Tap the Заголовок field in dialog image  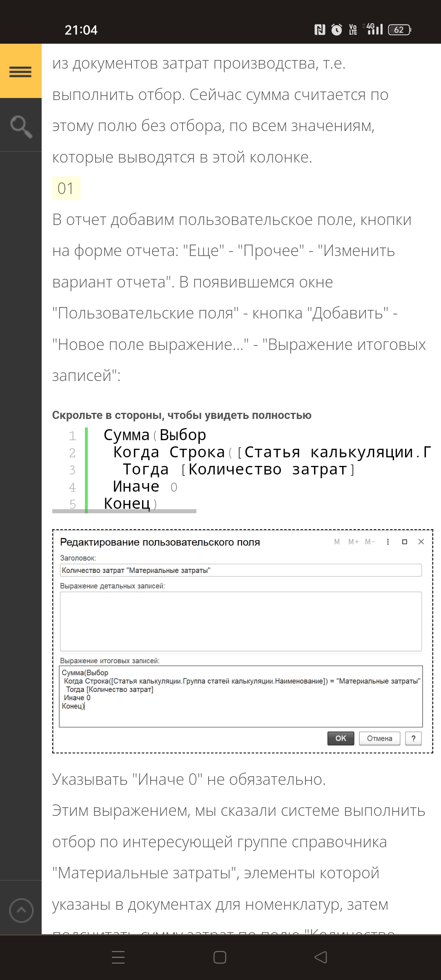click(x=241, y=570)
